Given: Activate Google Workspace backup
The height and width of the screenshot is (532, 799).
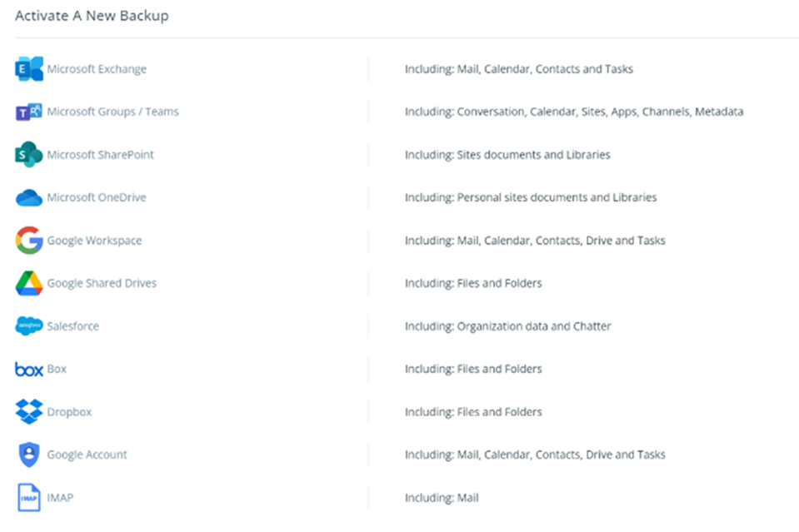Looking at the screenshot, I should (x=94, y=241).
